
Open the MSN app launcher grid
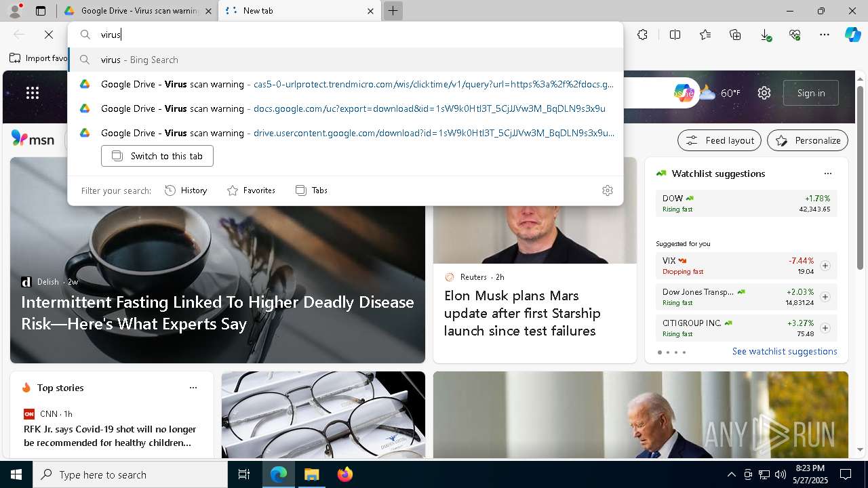click(x=33, y=93)
